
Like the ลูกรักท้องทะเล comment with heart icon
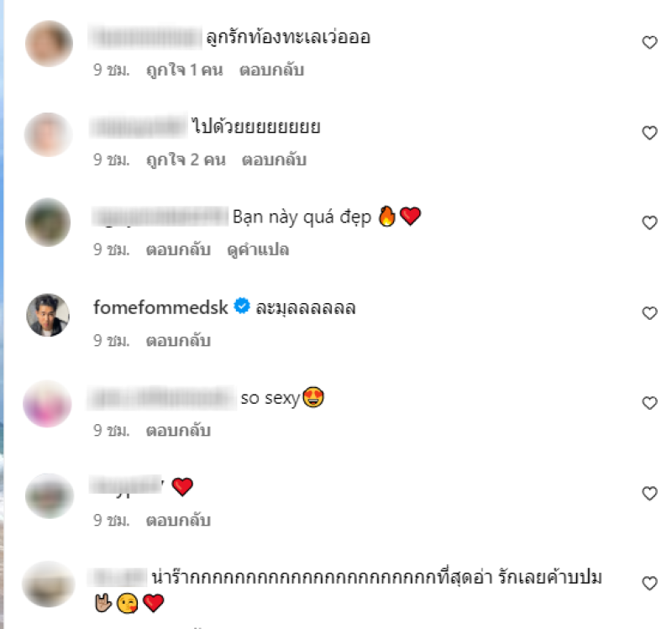(x=649, y=43)
